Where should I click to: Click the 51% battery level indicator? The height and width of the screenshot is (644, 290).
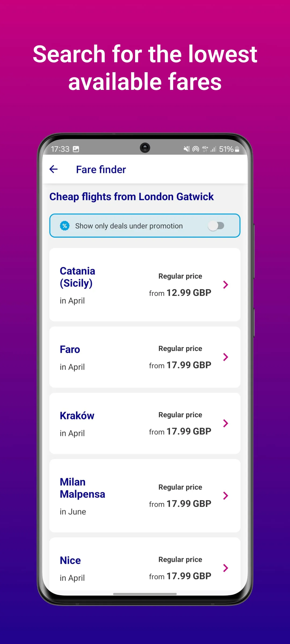226,149
